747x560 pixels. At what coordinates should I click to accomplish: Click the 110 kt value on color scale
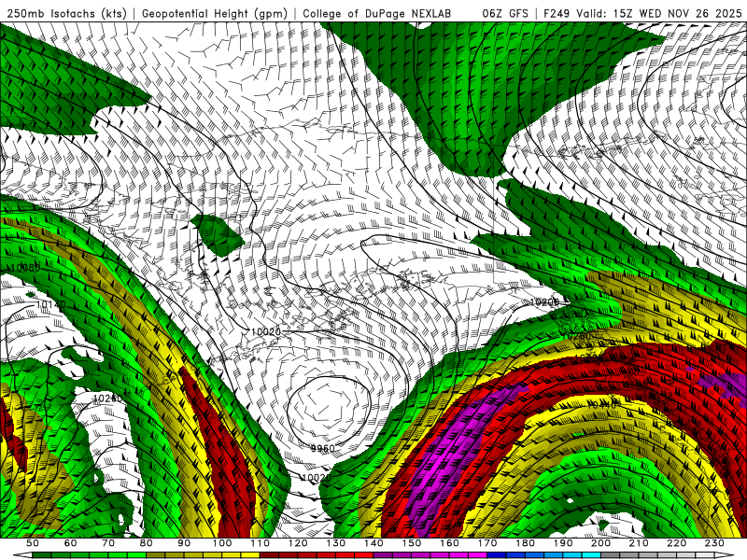tap(261, 543)
